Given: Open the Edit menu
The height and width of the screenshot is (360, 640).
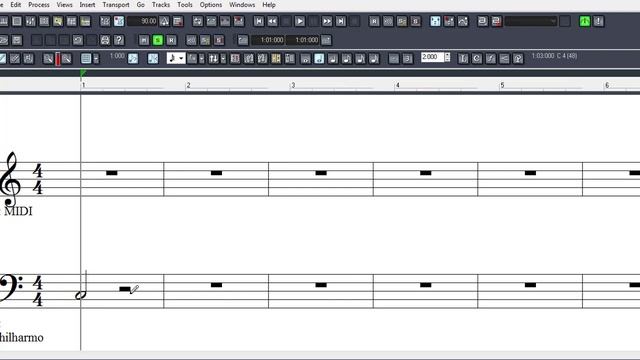Looking at the screenshot, I should pyautogui.click(x=16, y=5).
